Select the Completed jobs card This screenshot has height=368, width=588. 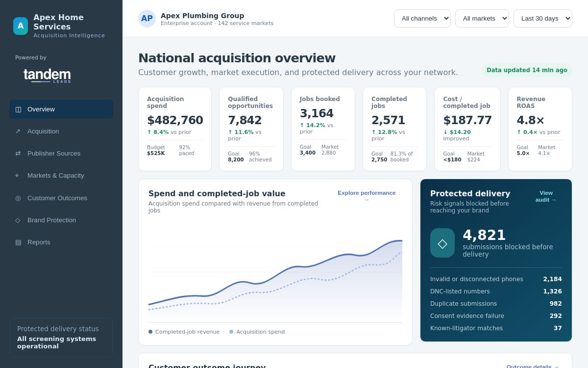[394, 129]
